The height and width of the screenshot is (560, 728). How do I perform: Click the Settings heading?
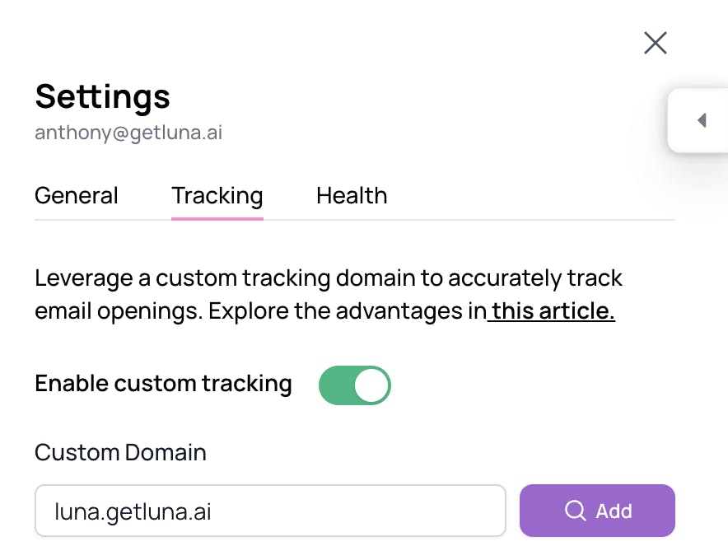[103, 96]
